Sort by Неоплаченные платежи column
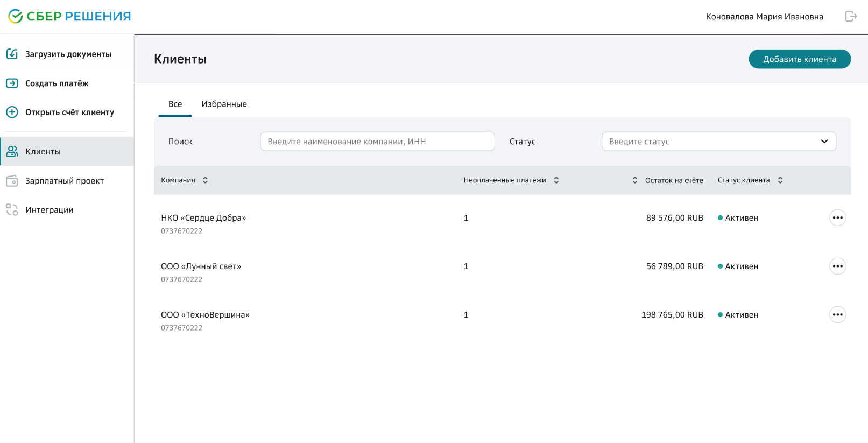The height and width of the screenshot is (443, 868). point(556,180)
